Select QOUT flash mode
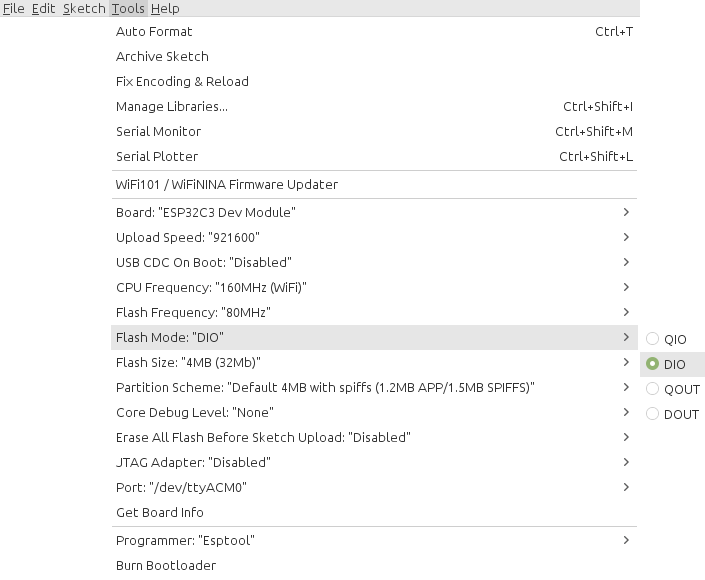The image size is (705, 580). tap(672, 389)
